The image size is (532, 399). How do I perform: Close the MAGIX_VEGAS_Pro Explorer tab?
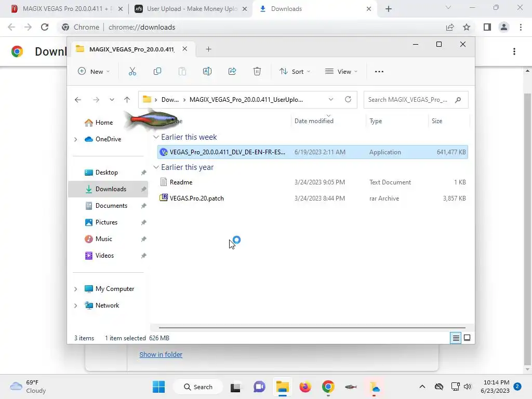coord(184,49)
